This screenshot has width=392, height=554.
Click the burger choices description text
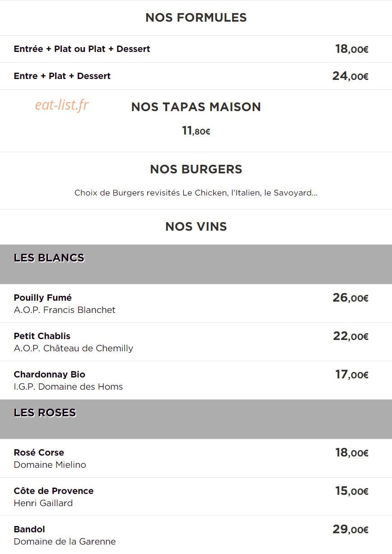click(196, 193)
